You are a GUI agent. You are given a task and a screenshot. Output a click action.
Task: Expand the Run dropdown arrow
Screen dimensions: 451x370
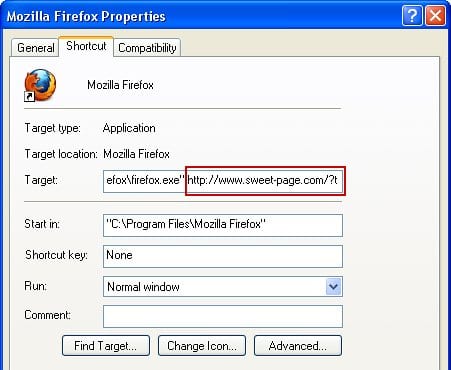[333, 287]
